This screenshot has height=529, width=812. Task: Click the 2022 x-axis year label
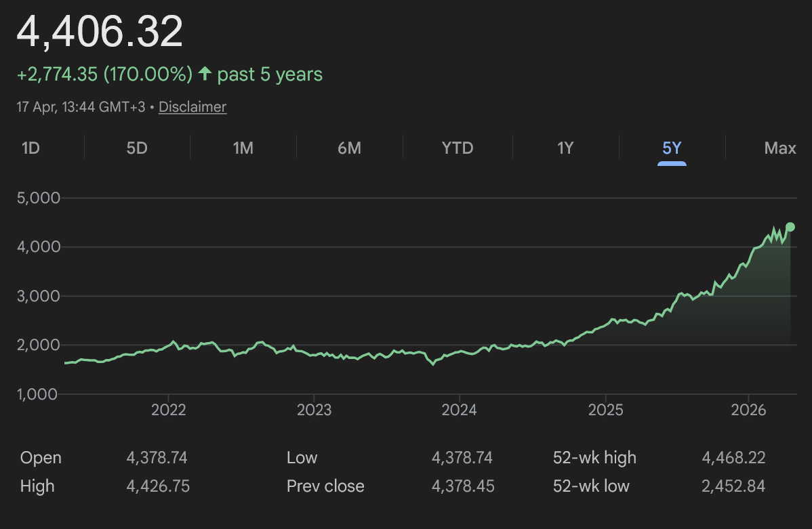point(168,410)
